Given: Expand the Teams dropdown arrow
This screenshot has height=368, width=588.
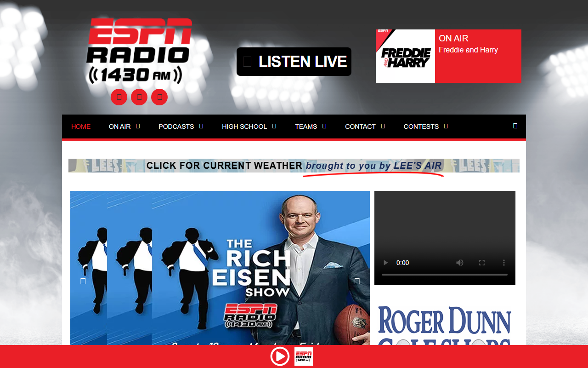Looking at the screenshot, I should point(324,126).
